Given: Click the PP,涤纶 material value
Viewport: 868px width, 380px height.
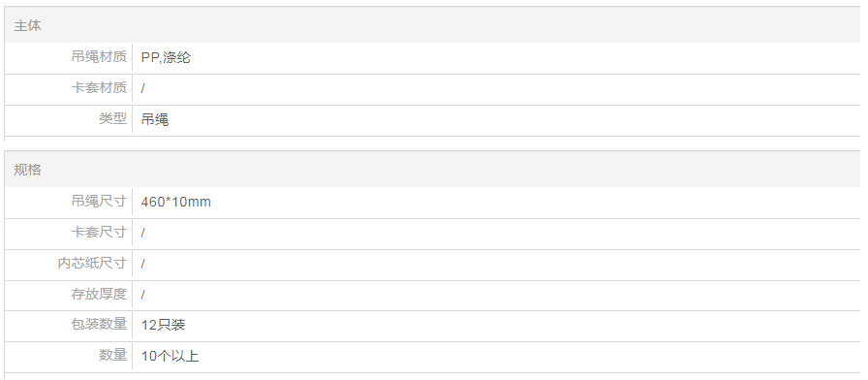Looking at the screenshot, I should click(166, 57).
